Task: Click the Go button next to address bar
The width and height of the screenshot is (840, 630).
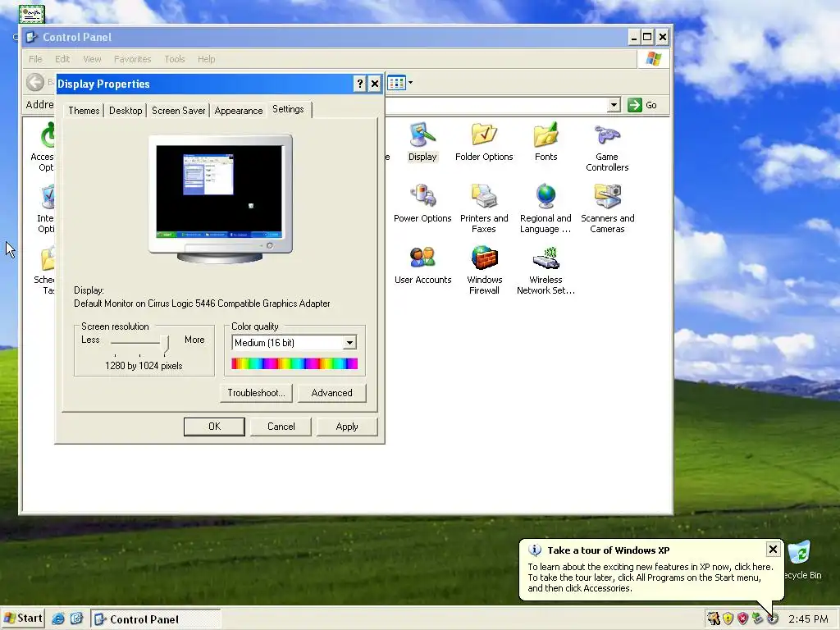Action: pyautogui.click(x=642, y=105)
